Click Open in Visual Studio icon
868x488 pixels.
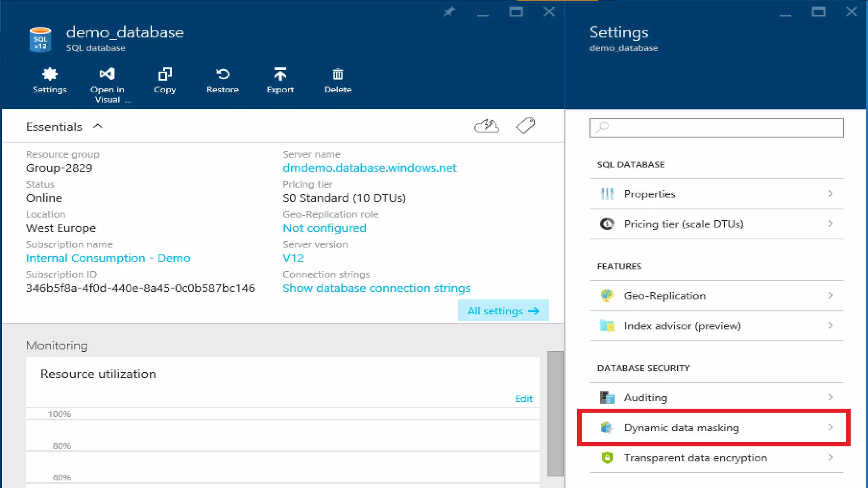(107, 74)
